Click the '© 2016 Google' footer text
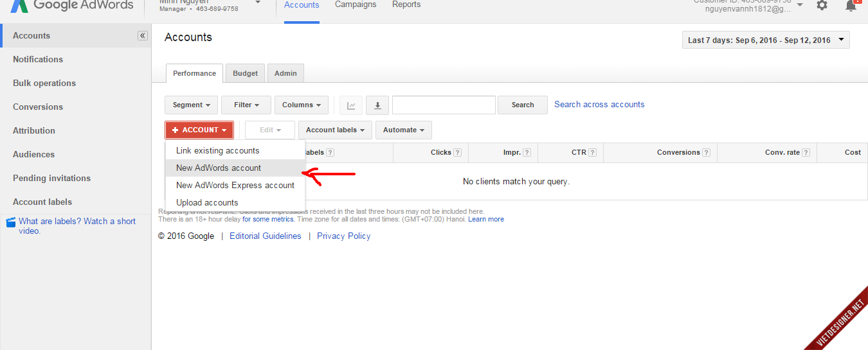The width and height of the screenshot is (868, 350). (186, 236)
